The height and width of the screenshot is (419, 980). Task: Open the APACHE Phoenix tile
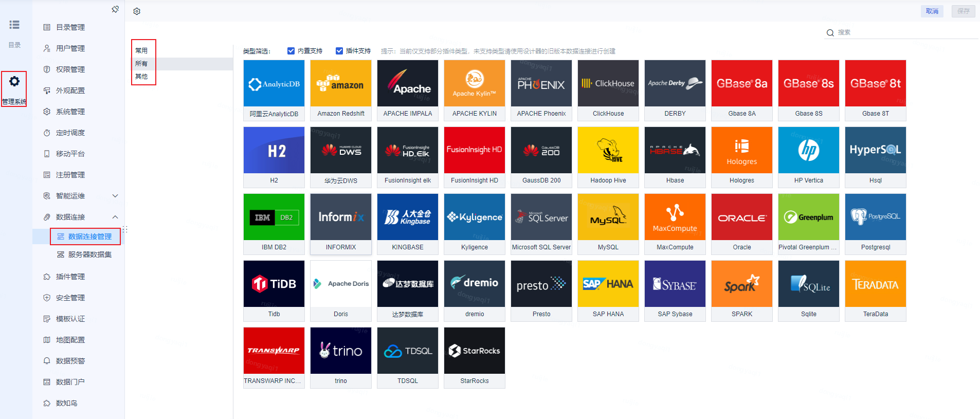(x=541, y=90)
